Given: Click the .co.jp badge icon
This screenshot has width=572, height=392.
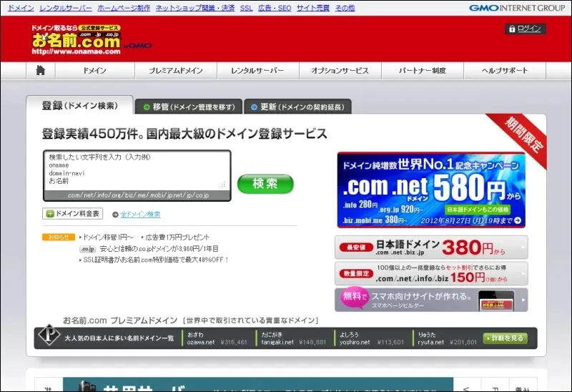Looking at the screenshot, I should point(87,249).
